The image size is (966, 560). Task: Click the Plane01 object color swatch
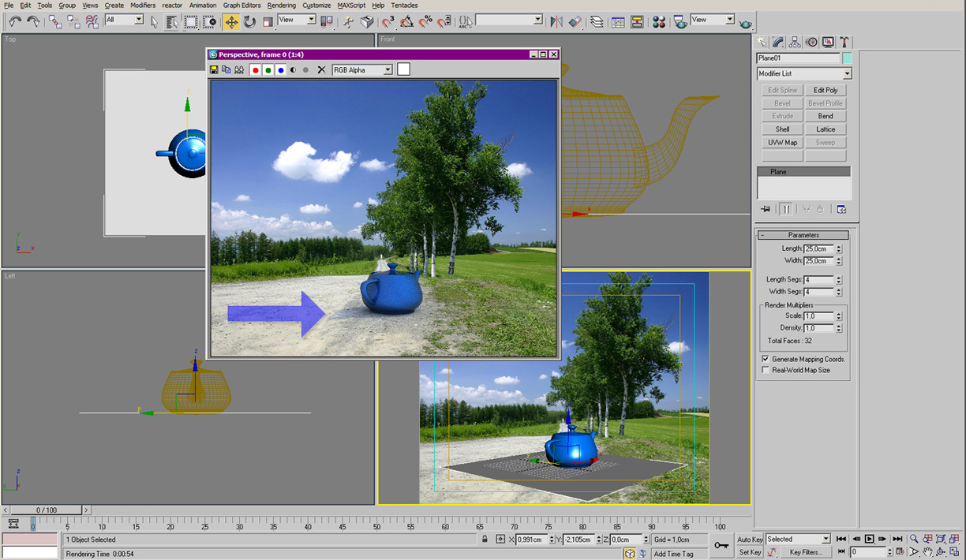tap(847, 58)
